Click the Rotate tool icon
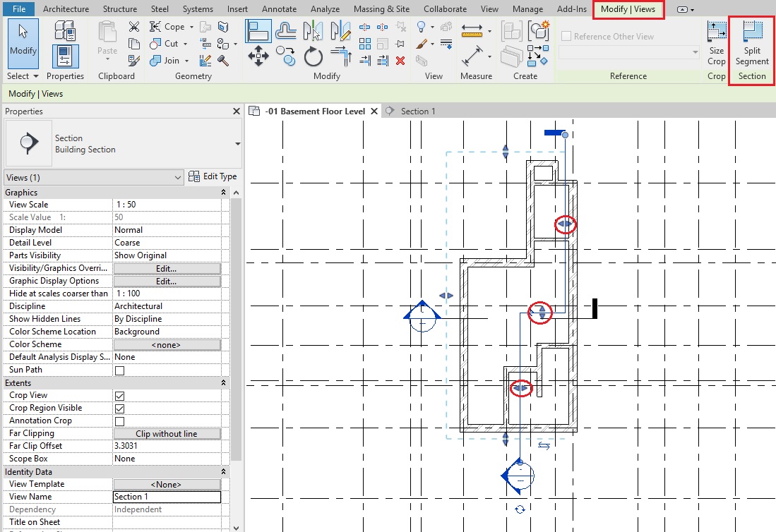This screenshot has width=776, height=532. pos(313,56)
